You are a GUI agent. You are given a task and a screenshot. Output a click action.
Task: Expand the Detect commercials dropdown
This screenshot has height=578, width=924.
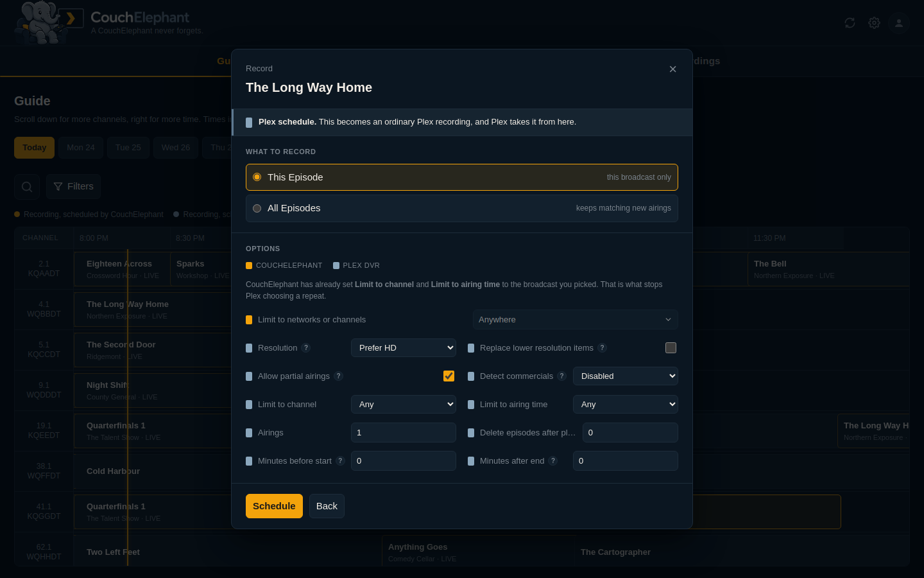pyautogui.click(x=626, y=376)
